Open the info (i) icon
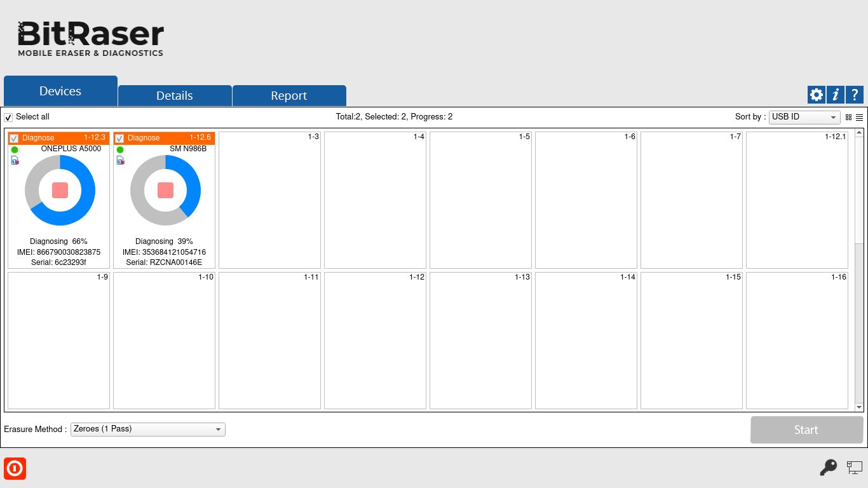 [x=836, y=95]
